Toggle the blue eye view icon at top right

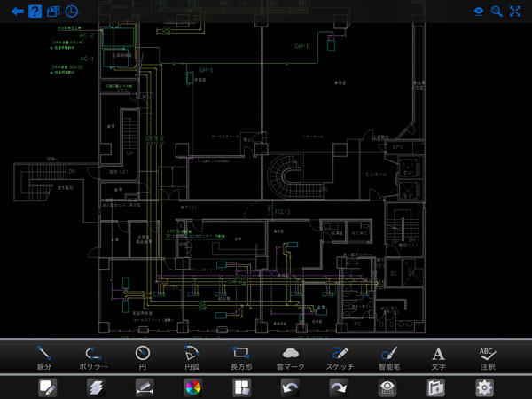[479, 12]
